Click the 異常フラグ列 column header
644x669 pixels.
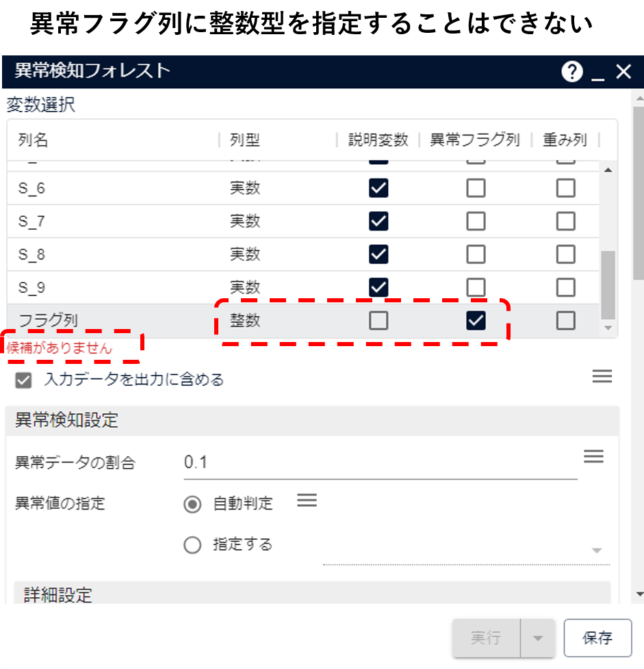(474, 140)
